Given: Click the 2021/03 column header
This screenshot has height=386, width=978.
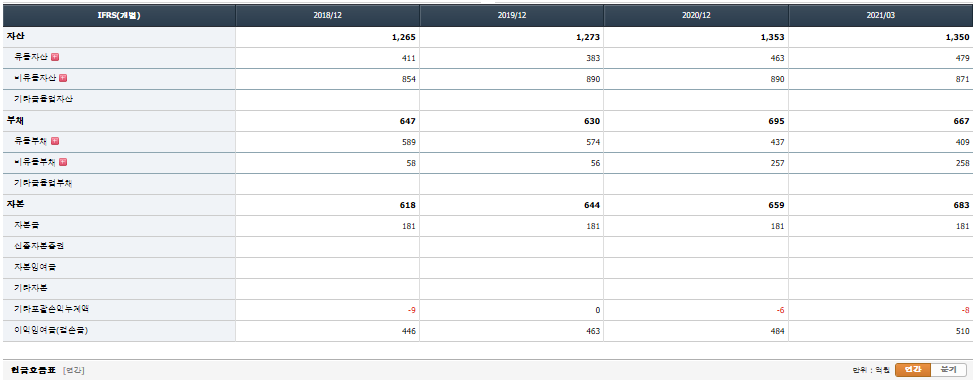Looking at the screenshot, I should click(880, 16).
